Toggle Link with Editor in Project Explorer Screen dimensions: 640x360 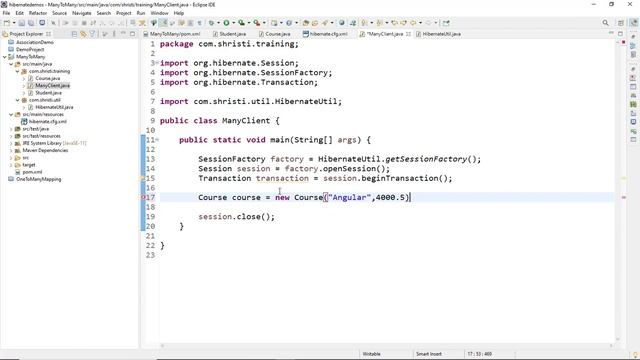[83, 34]
